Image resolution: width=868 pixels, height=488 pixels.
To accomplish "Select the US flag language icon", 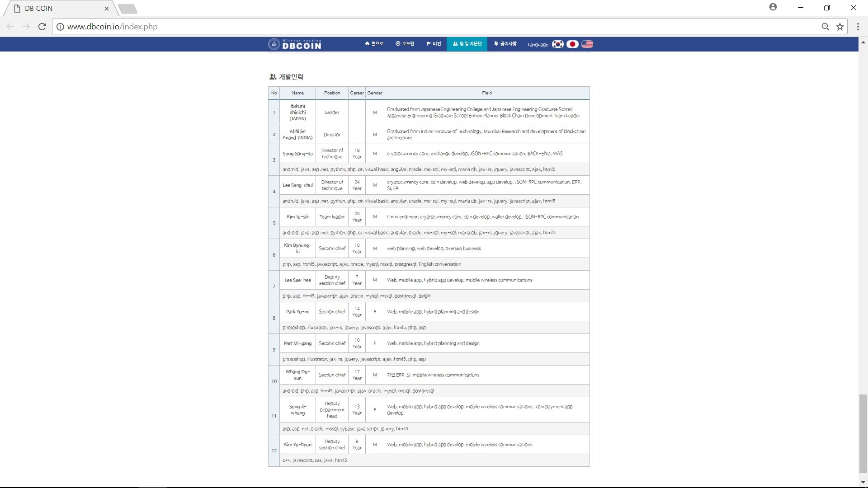I will coord(587,44).
